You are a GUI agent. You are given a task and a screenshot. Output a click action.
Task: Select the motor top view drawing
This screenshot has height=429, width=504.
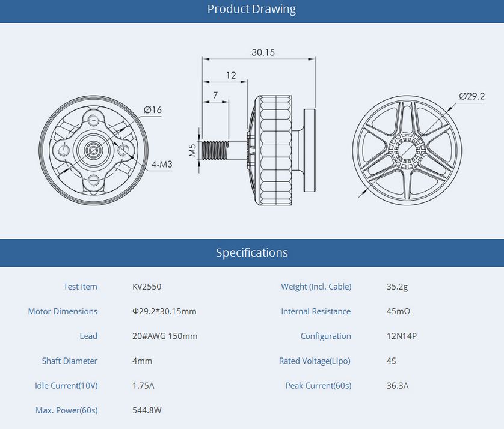(x=407, y=150)
